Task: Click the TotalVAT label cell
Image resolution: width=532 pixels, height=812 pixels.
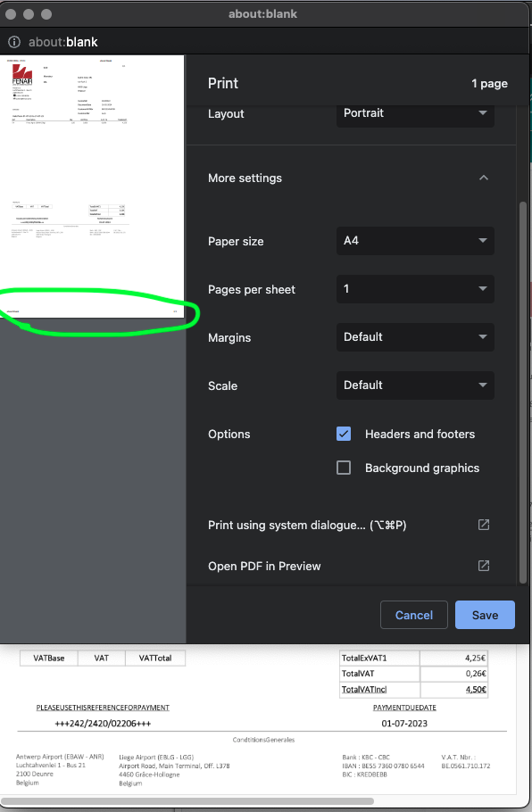Action: tap(379, 674)
